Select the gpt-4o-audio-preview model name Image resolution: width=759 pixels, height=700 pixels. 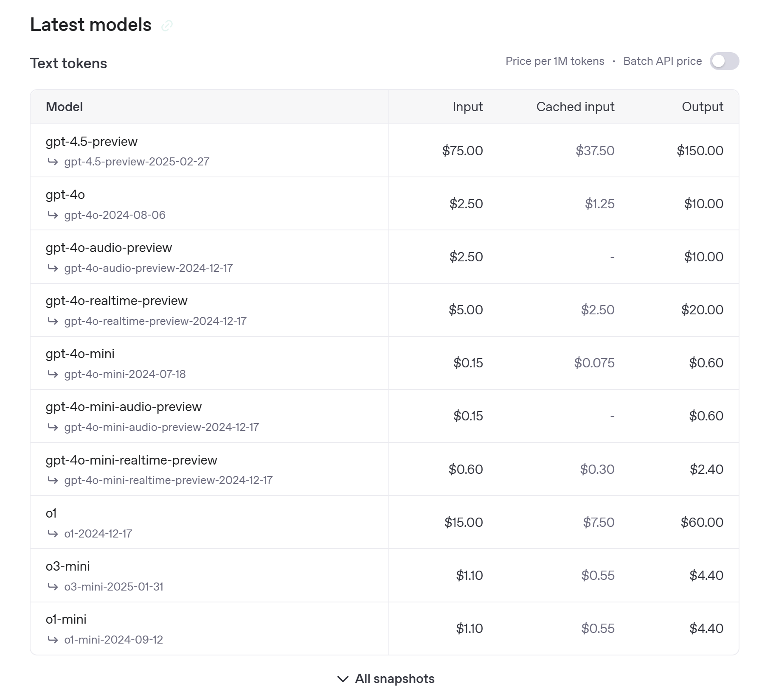[109, 247]
